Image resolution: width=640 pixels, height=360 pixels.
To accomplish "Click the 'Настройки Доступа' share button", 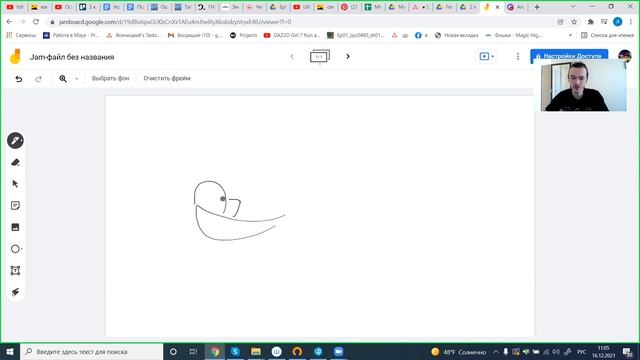I will click(569, 56).
